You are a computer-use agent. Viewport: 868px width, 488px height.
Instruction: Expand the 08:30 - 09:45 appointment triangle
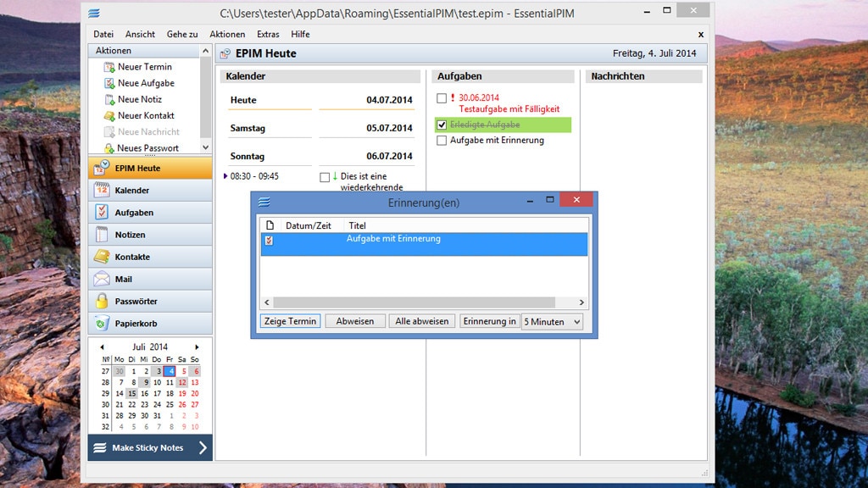tap(225, 176)
